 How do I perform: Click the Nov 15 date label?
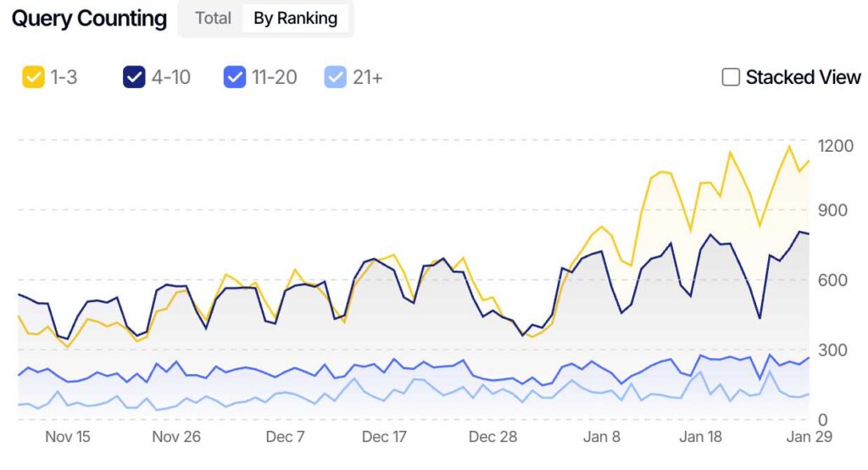tap(68, 437)
